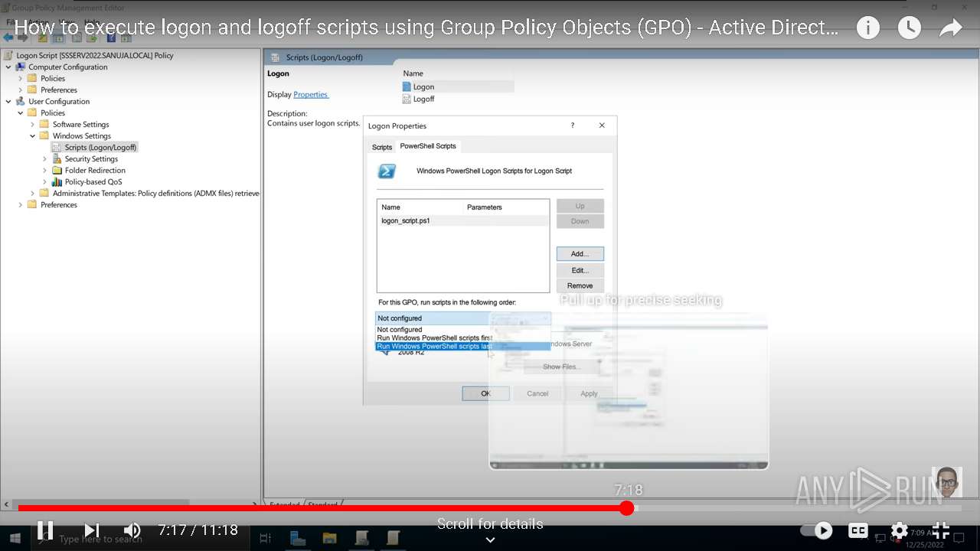Viewport: 980px width, 551px height.
Task: Select Administrative Templates tree item
Action: (x=156, y=193)
